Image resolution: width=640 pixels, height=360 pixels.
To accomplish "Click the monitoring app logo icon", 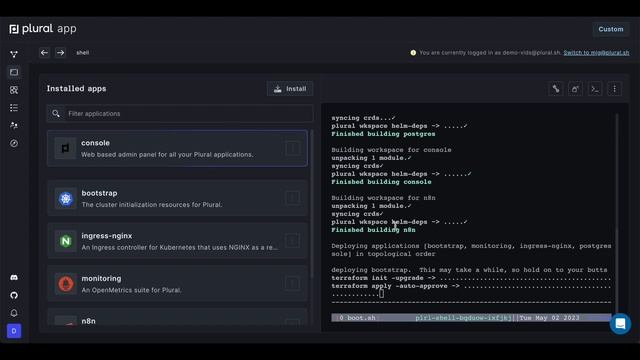I will coord(65,284).
